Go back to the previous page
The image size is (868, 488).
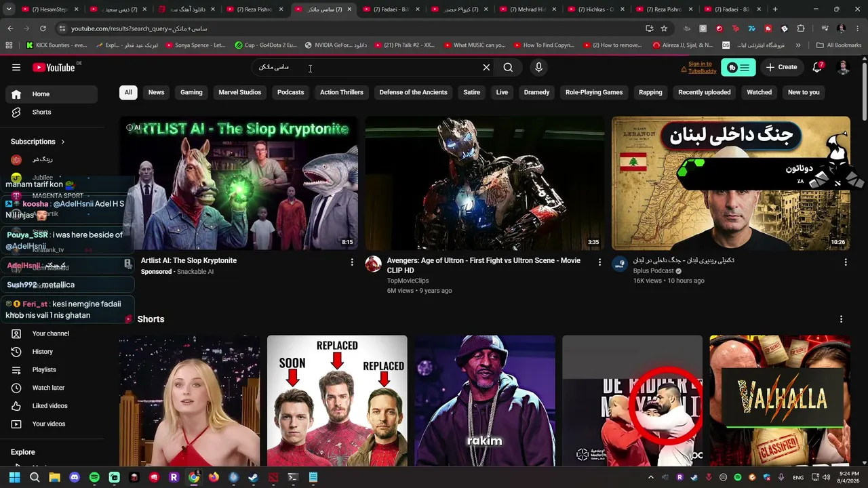10,28
